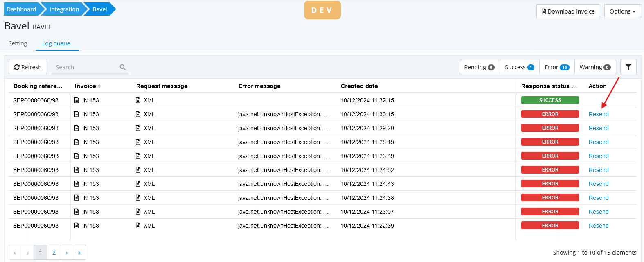Navigate to Dashboard in the breadcrumb
Viewport: 644px width, 262px height.
[21, 9]
